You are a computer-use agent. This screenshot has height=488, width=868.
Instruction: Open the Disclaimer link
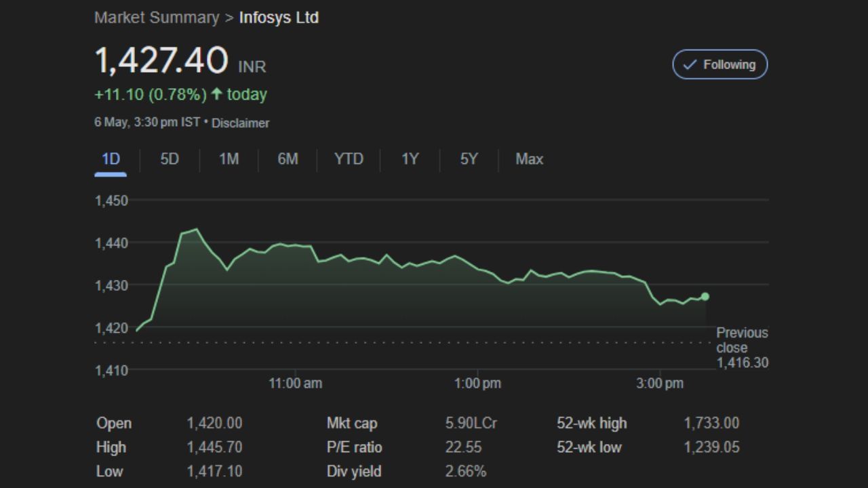coord(240,123)
